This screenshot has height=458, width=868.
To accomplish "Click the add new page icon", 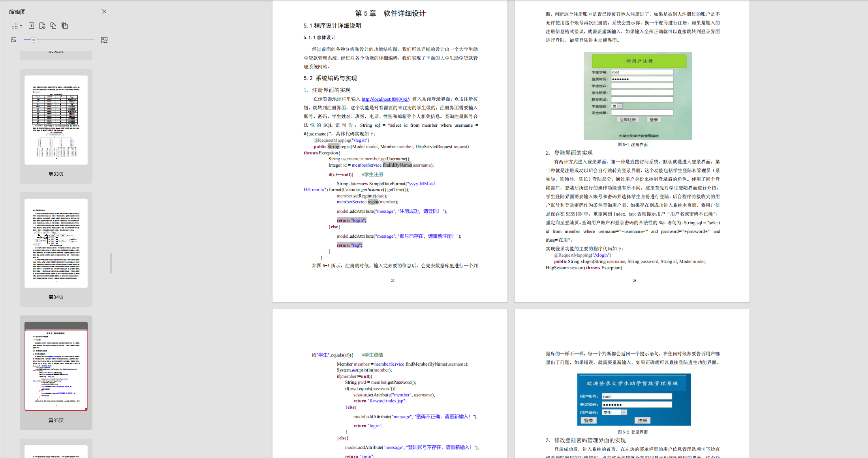I will [31, 26].
